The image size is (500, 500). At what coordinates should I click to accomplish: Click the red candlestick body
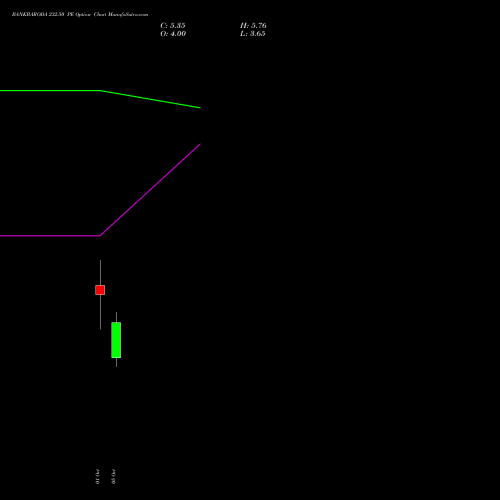[100, 290]
